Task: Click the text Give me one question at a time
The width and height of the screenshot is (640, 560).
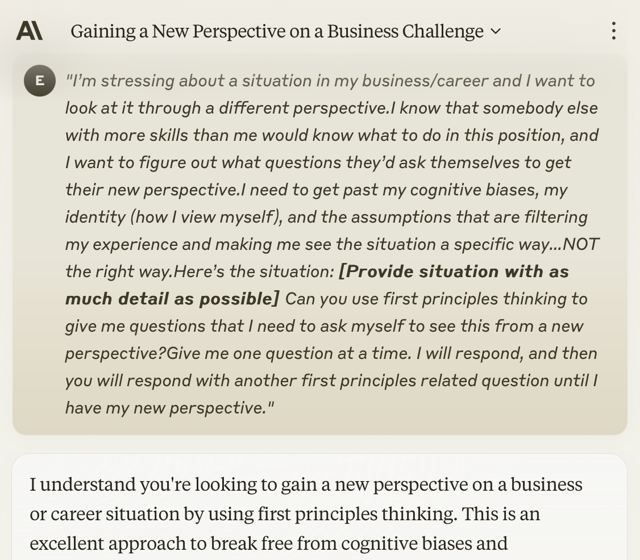Action: [289, 353]
